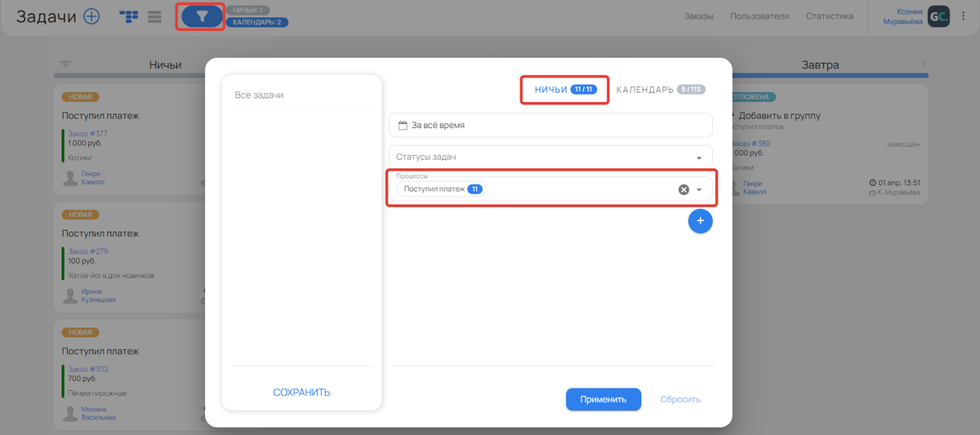Open Заказ #380 link in Завтра column
980x435 pixels.
(751, 144)
